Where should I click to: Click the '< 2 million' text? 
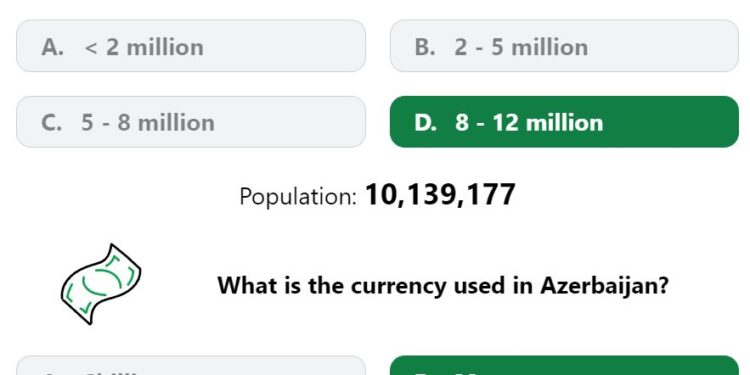pos(143,47)
